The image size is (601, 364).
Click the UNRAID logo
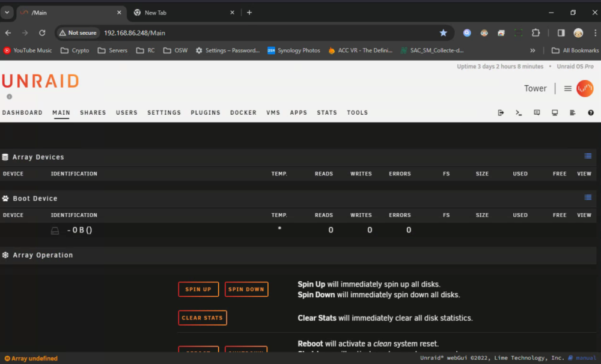(x=40, y=81)
